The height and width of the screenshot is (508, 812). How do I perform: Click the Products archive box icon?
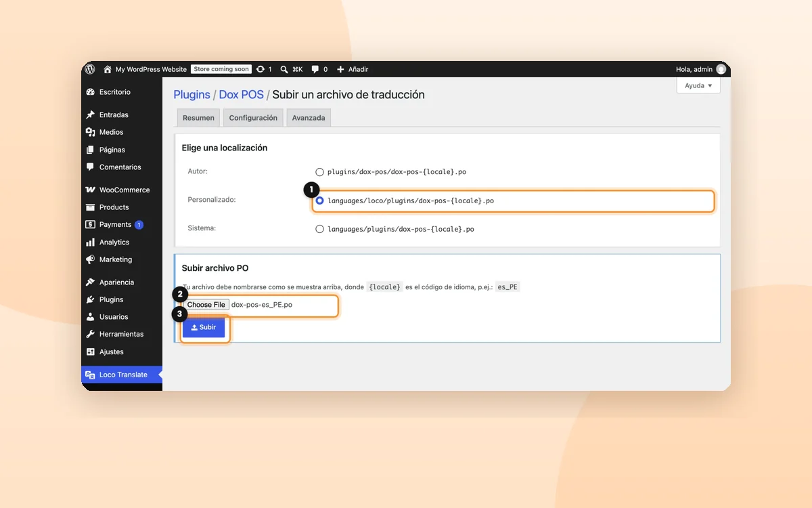click(x=90, y=207)
